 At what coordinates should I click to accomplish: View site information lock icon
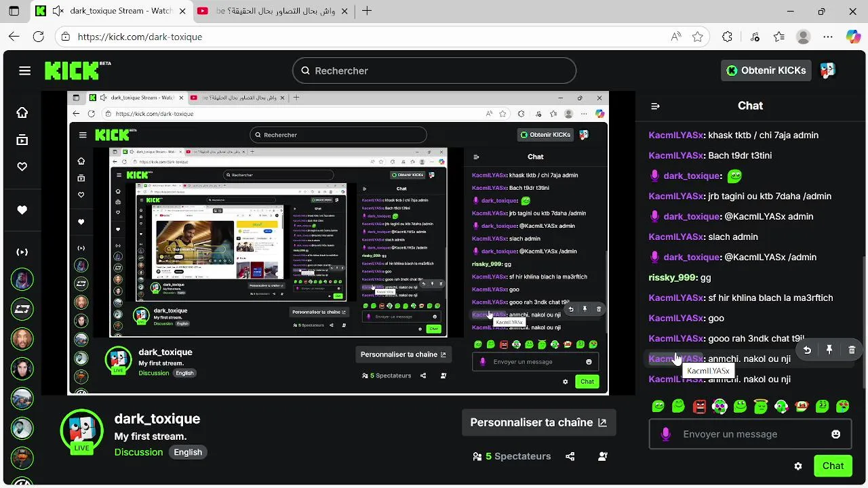(64, 37)
